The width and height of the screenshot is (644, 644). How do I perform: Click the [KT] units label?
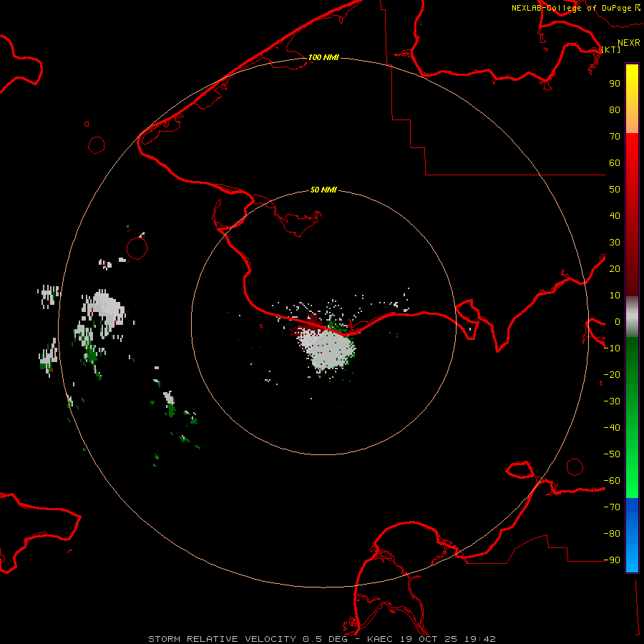610,49
